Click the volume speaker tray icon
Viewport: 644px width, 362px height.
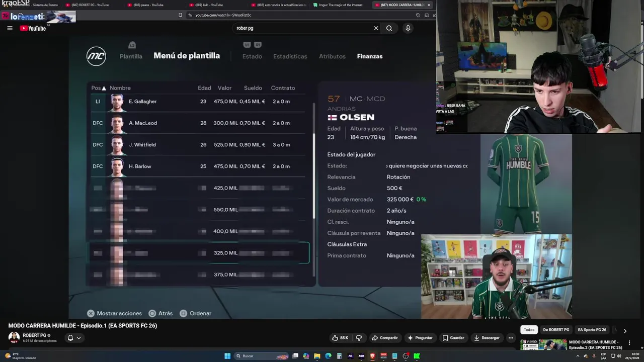tap(619, 356)
